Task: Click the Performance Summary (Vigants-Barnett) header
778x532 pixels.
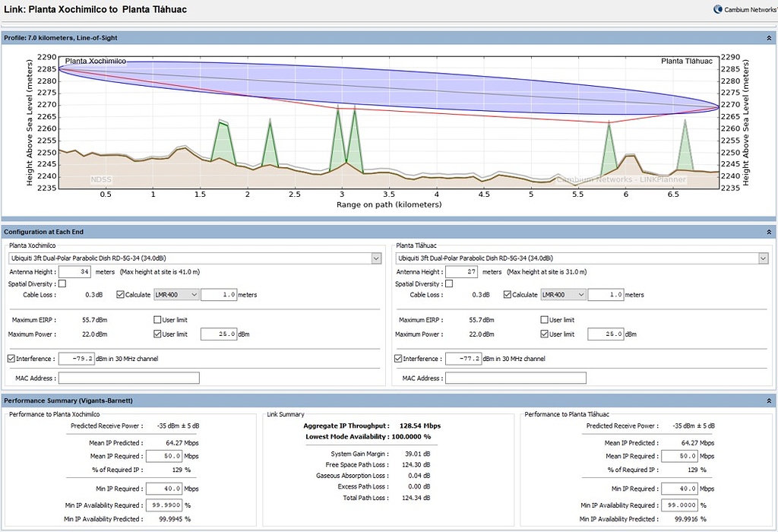Action: click(x=388, y=401)
